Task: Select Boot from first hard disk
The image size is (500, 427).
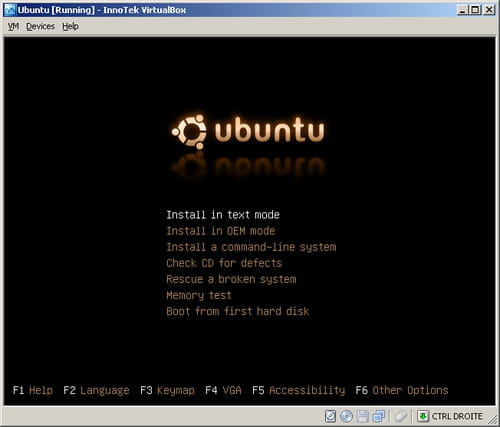Action: (x=238, y=311)
